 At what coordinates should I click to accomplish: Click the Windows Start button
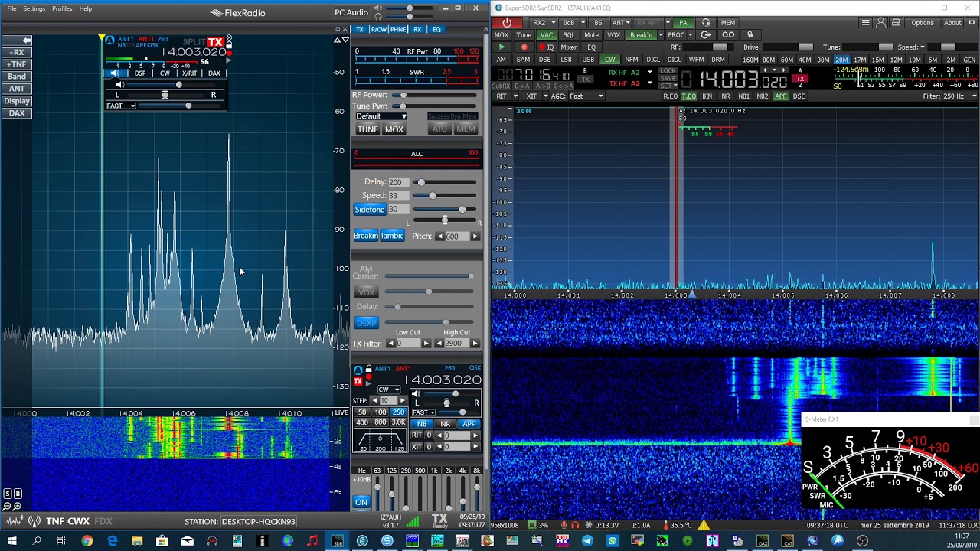click(13, 541)
